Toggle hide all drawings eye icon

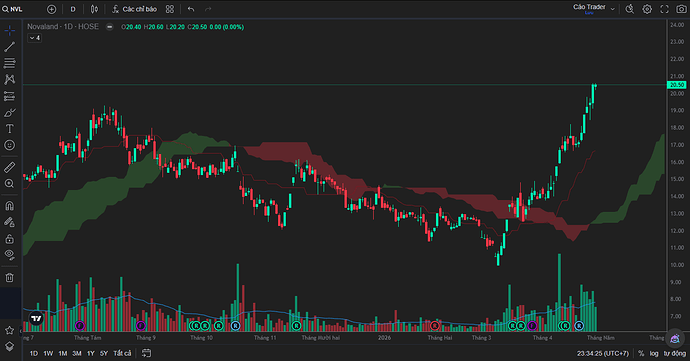click(9, 254)
